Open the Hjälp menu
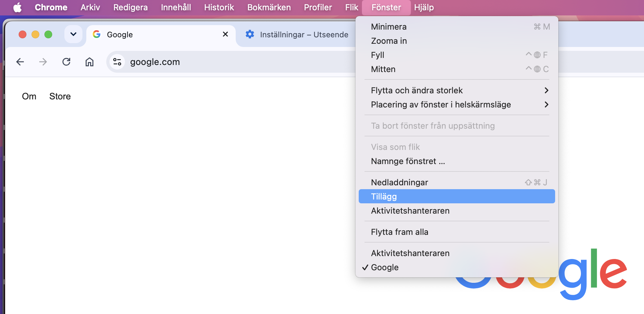The height and width of the screenshot is (314, 644). click(x=424, y=7)
